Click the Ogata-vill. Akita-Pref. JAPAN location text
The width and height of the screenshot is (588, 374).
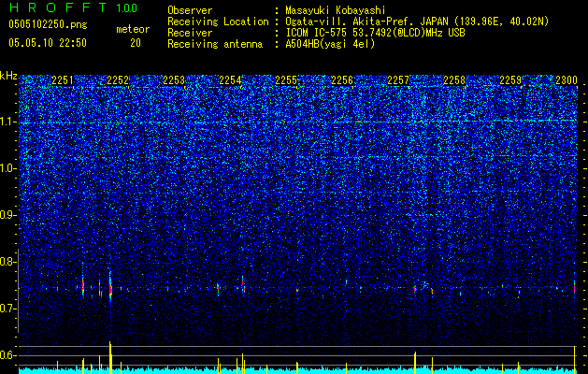pos(366,22)
